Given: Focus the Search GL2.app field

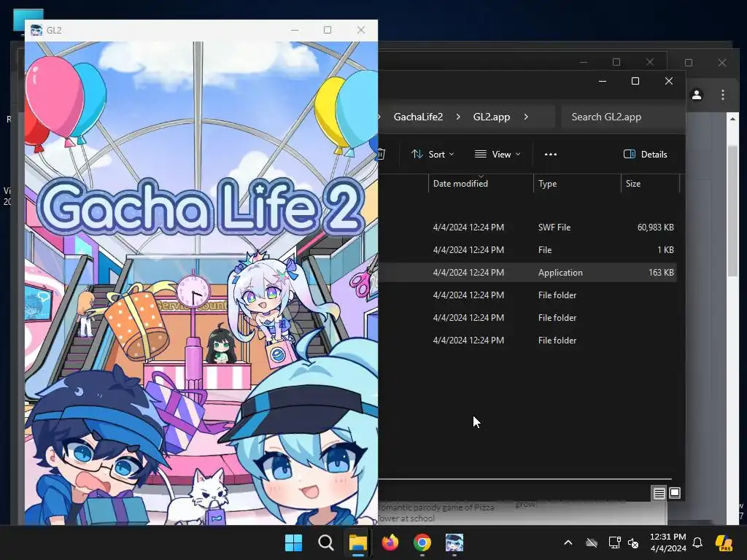Looking at the screenshot, I should pyautogui.click(x=623, y=117).
